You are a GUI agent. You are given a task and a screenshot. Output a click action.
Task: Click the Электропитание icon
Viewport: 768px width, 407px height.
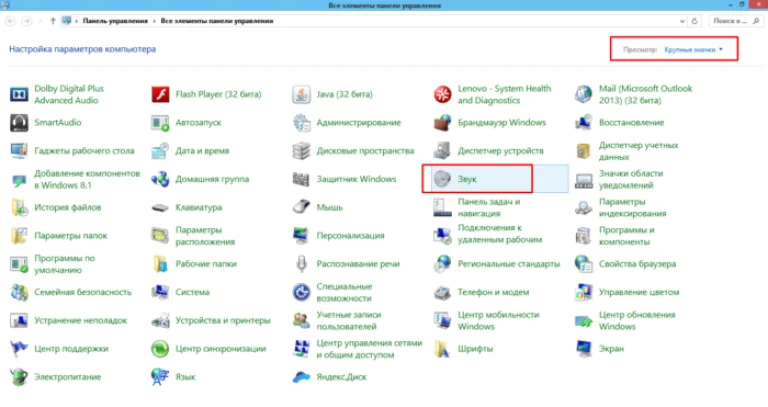coord(19,377)
